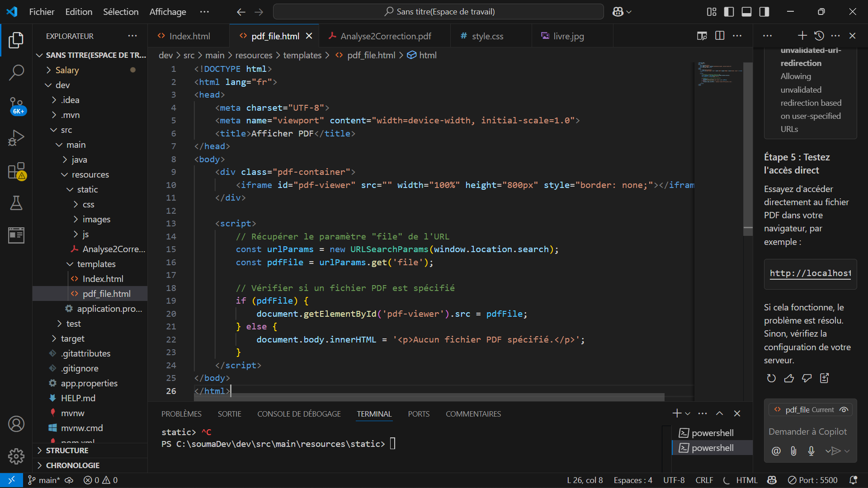The height and width of the screenshot is (488, 868).
Task: Expand the Salary folder
Action: click(67, 70)
